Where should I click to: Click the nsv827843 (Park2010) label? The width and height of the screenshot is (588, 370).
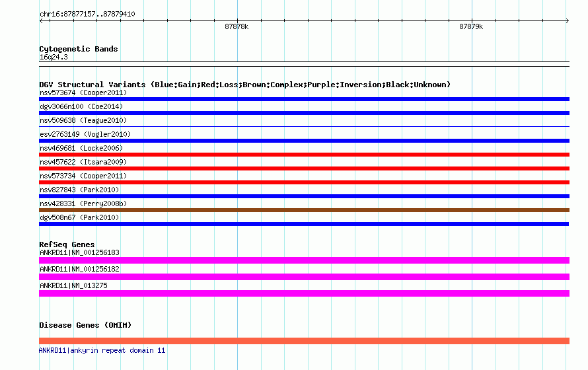[79, 190]
